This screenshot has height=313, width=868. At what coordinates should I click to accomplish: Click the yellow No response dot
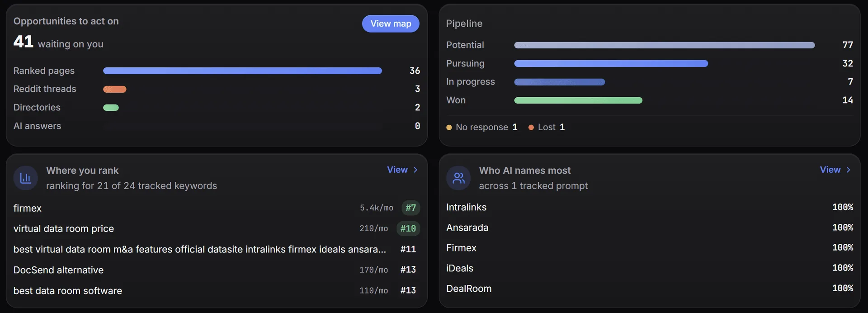pyautogui.click(x=449, y=128)
